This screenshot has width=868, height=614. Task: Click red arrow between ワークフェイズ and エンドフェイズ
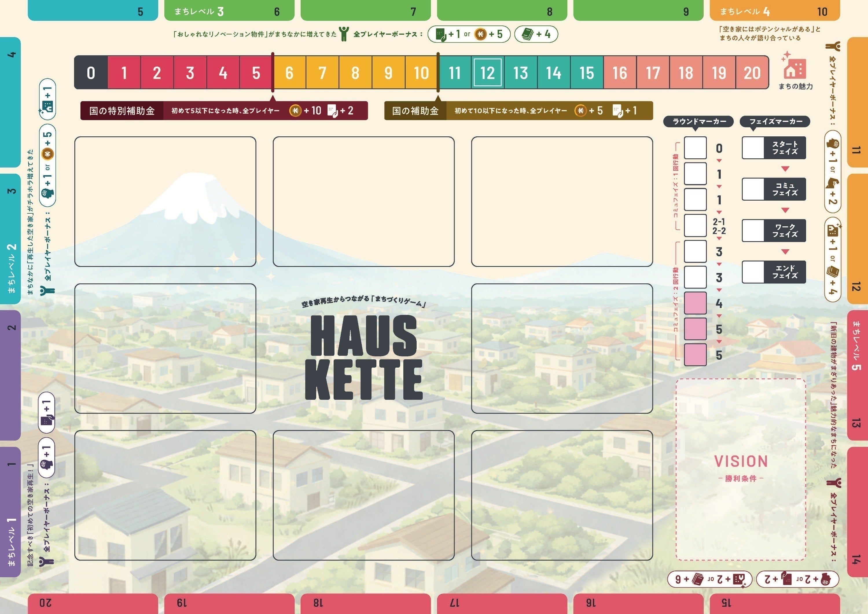785,252
